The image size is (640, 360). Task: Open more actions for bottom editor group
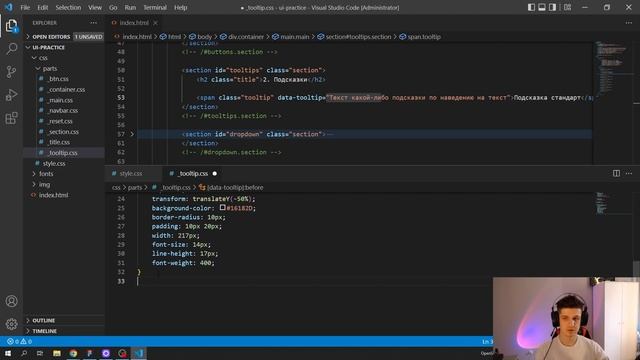click(629, 173)
